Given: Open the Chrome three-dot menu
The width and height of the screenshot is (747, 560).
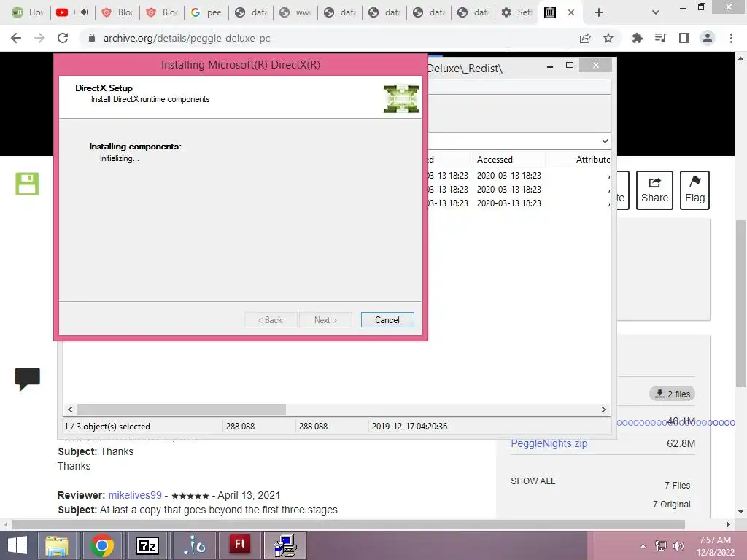Looking at the screenshot, I should [x=731, y=38].
